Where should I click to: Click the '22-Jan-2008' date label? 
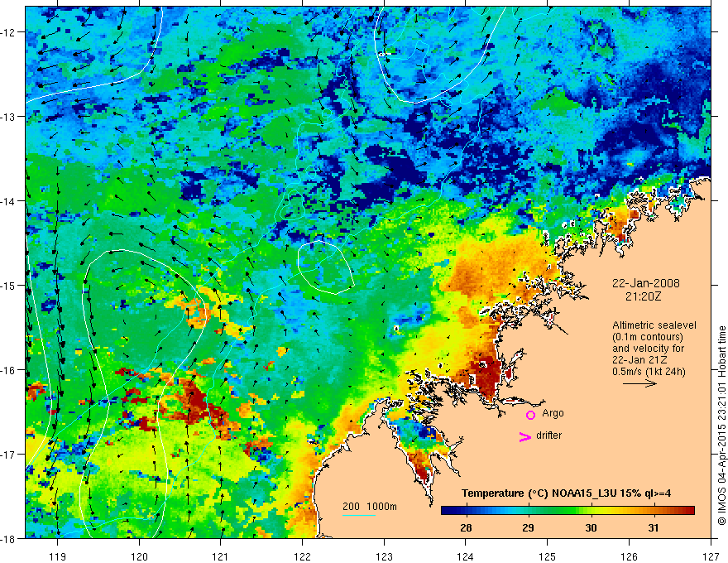[646, 283]
